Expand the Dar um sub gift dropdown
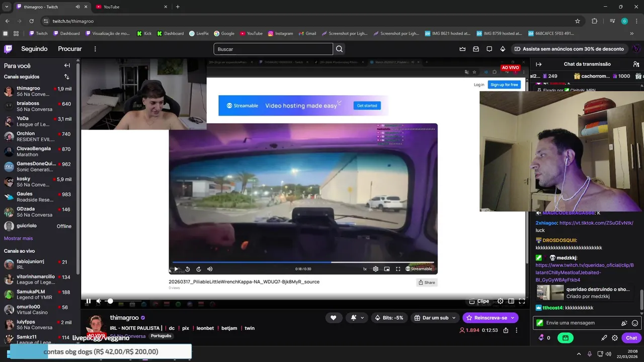Viewport: 644px width, 362px height. [x=454, y=318]
